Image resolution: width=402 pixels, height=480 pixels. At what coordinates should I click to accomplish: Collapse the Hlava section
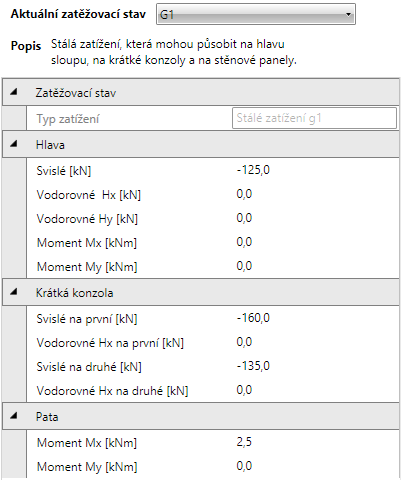coord(13,144)
